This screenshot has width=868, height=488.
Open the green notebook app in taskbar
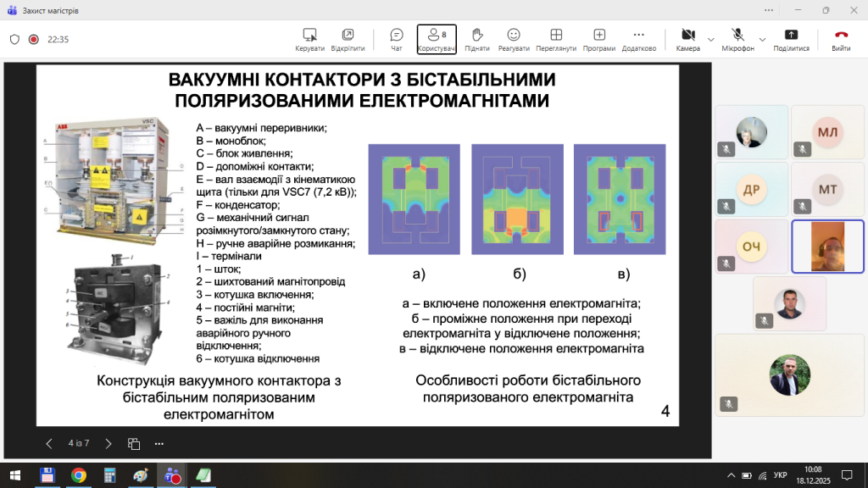(203, 475)
